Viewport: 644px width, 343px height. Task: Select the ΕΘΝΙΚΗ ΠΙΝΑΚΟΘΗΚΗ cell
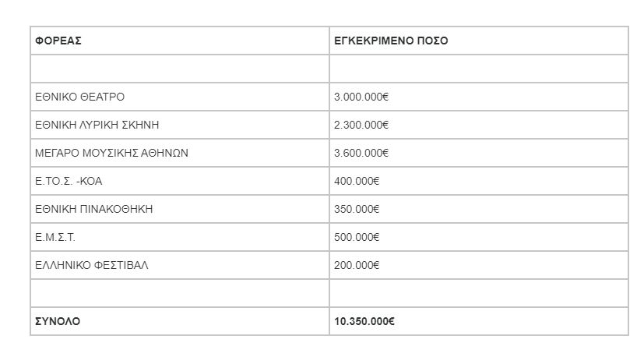[x=94, y=210]
